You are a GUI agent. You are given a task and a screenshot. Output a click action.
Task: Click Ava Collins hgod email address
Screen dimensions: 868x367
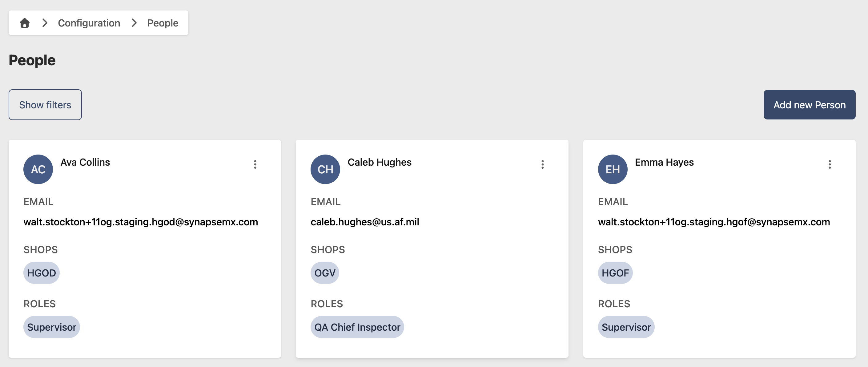coord(140,222)
